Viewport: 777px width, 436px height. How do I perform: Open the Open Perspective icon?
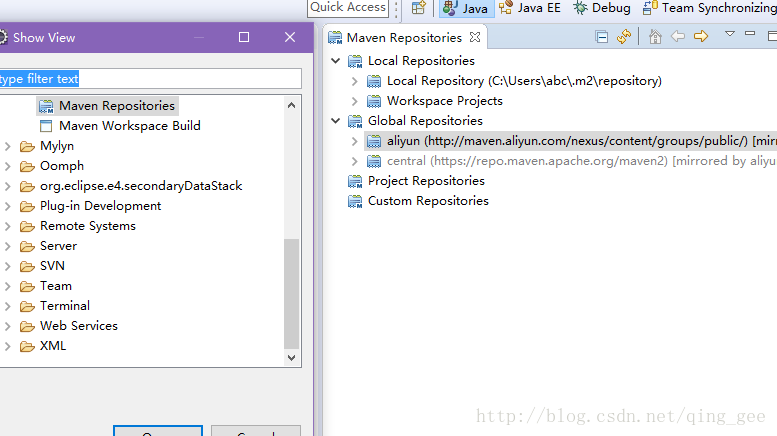419,8
